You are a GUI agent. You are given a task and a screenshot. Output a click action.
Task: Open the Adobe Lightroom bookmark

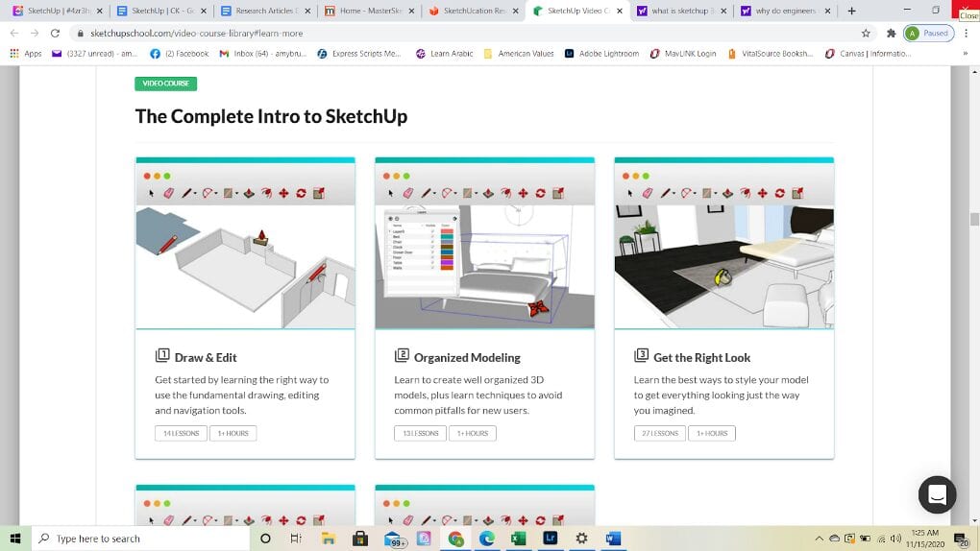pyautogui.click(x=601, y=54)
